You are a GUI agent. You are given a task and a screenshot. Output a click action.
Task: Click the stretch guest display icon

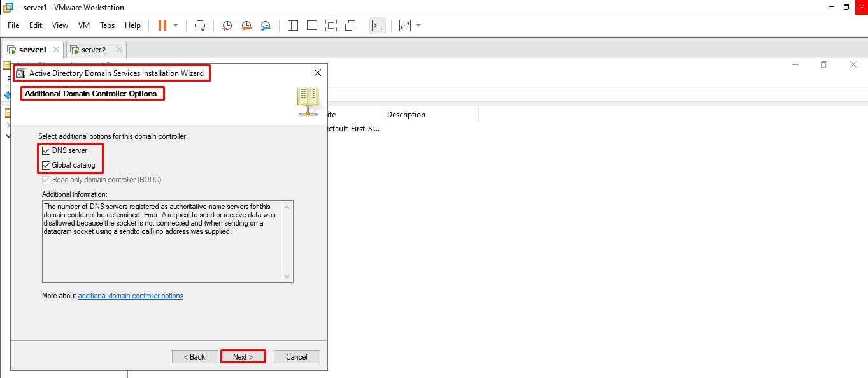pos(405,25)
